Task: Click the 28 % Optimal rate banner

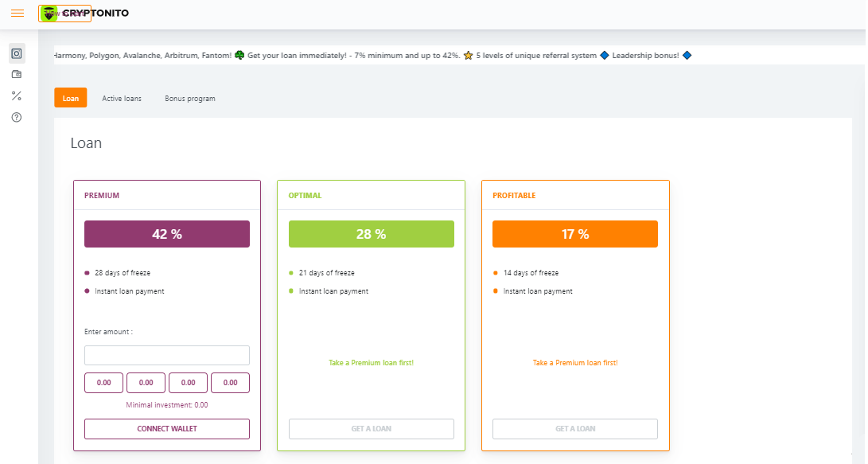Action: [371, 234]
